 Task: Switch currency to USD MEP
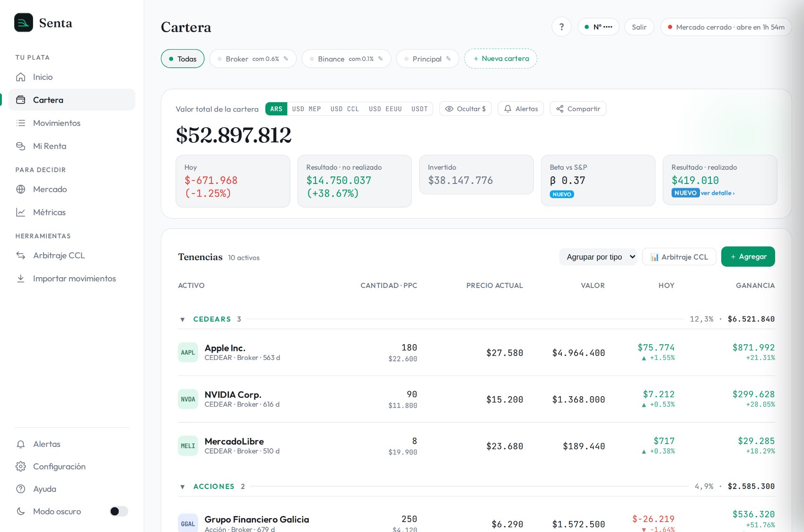click(x=306, y=109)
